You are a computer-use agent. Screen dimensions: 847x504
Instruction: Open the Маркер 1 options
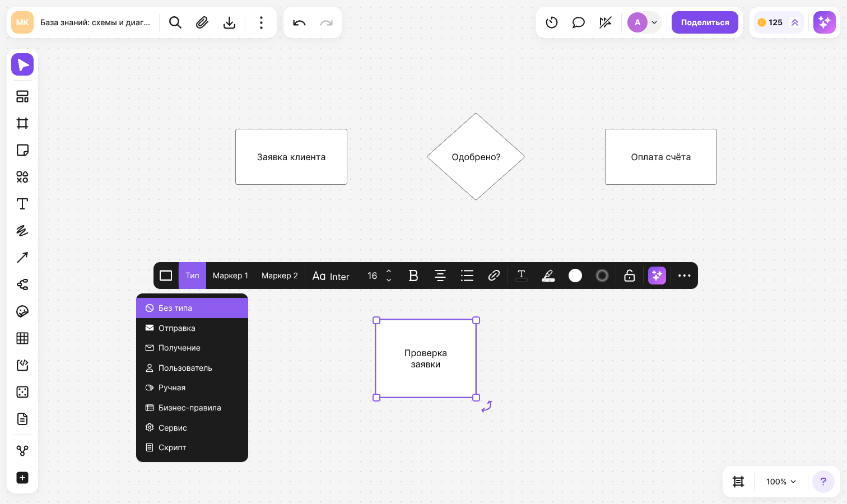coord(230,276)
